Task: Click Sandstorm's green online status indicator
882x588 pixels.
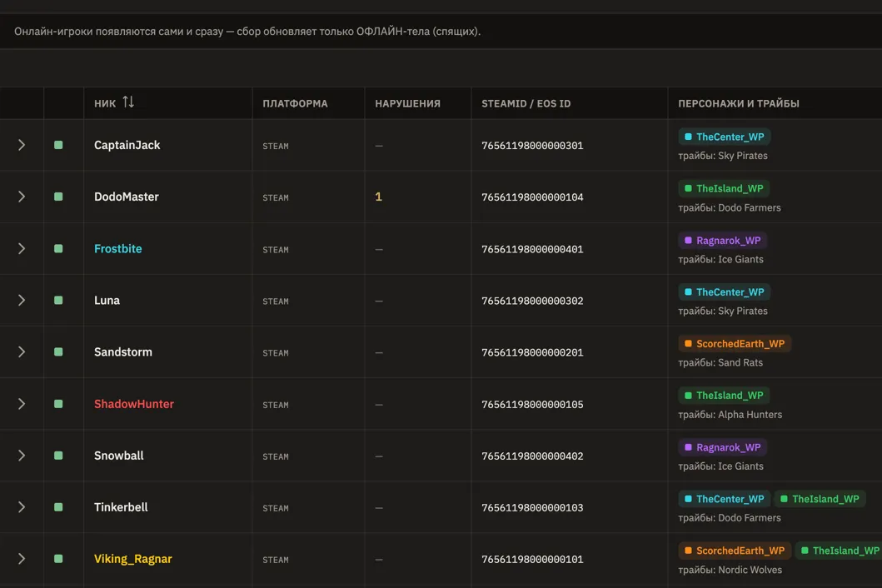Action: (58, 352)
